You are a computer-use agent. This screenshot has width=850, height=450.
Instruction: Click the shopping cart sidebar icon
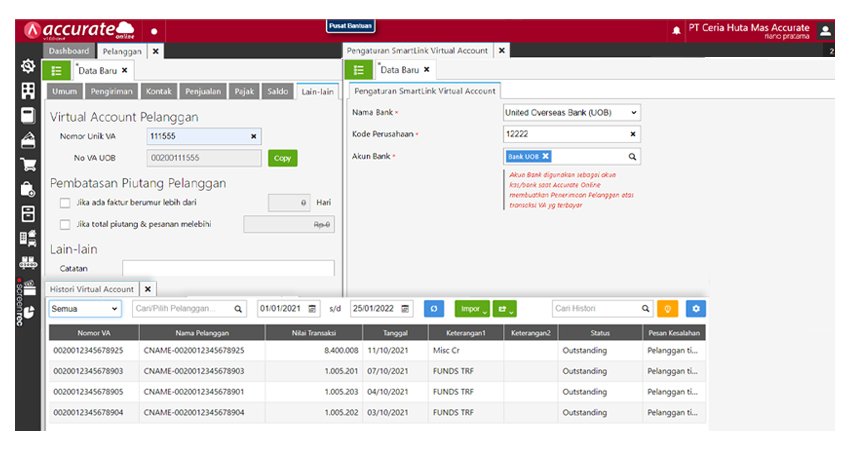29,164
